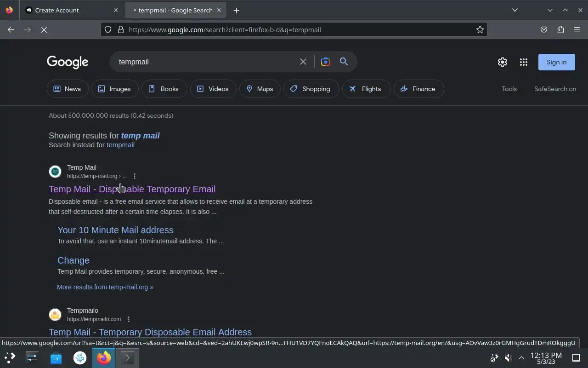Viewport: 588px width, 368px height.
Task: Launch Discover software center from taskbar
Action: (56, 357)
